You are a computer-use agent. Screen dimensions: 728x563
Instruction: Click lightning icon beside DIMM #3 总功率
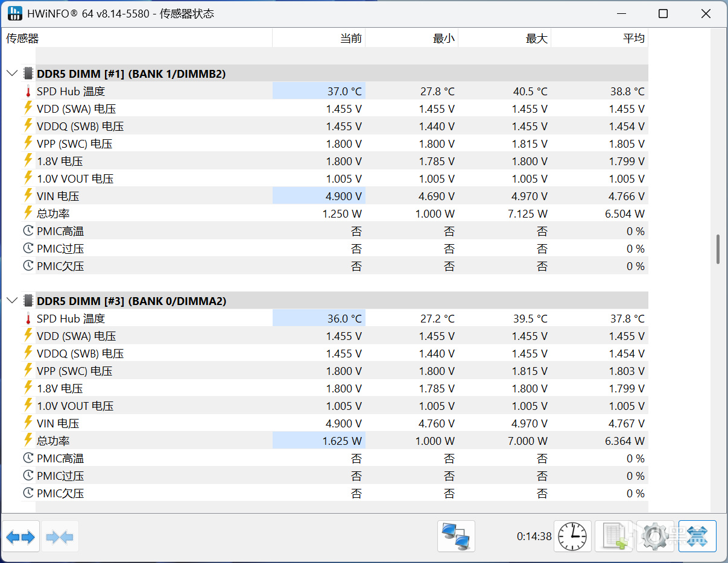(x=28, y=441)
